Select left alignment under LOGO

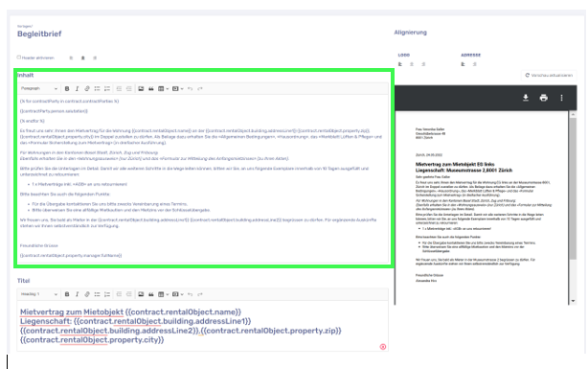pos(400,64)
